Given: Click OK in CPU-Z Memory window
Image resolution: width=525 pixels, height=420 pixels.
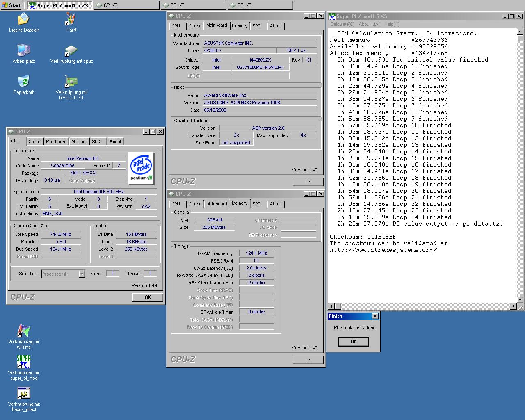Looking at the screenshot, I should tap(308, 360).
